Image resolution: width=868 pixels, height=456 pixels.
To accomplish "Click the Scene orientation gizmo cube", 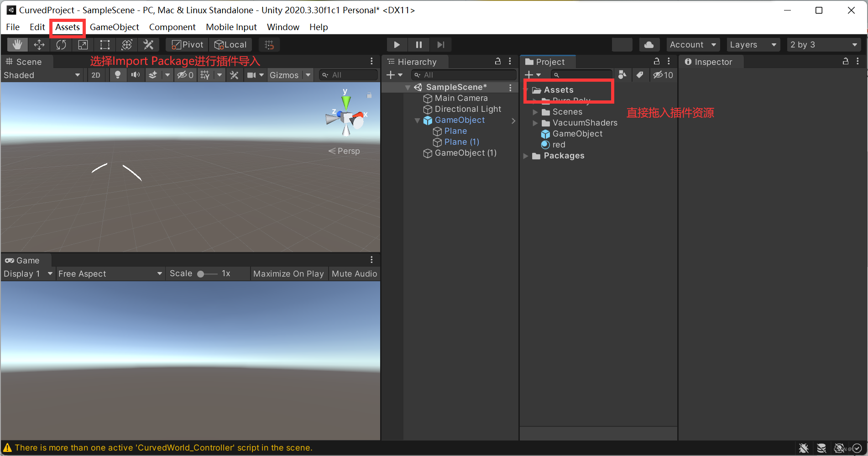I will click(347, 118).
